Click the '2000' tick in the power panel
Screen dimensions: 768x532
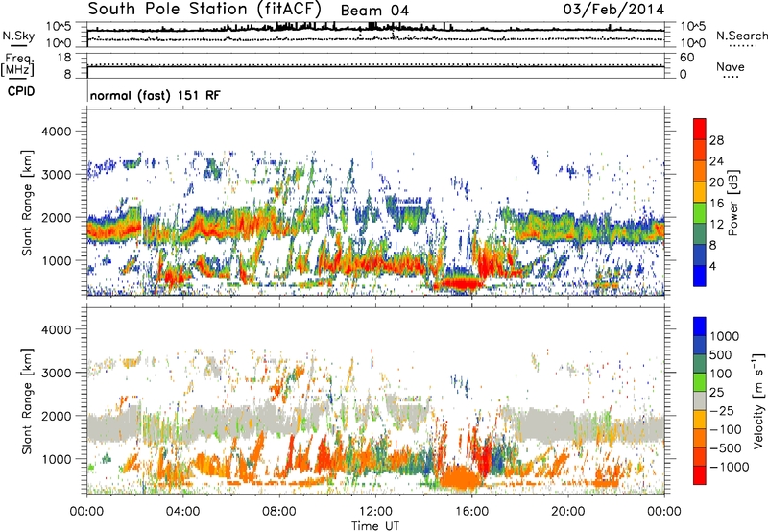(56, 217)
